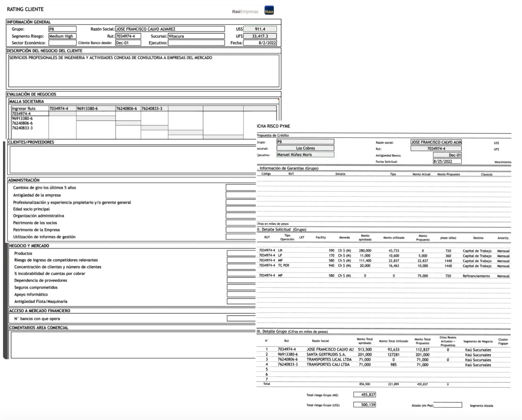This screenshot has width=522, height=420.
Task: Click the US$ value 911.4
Action: 260,29
